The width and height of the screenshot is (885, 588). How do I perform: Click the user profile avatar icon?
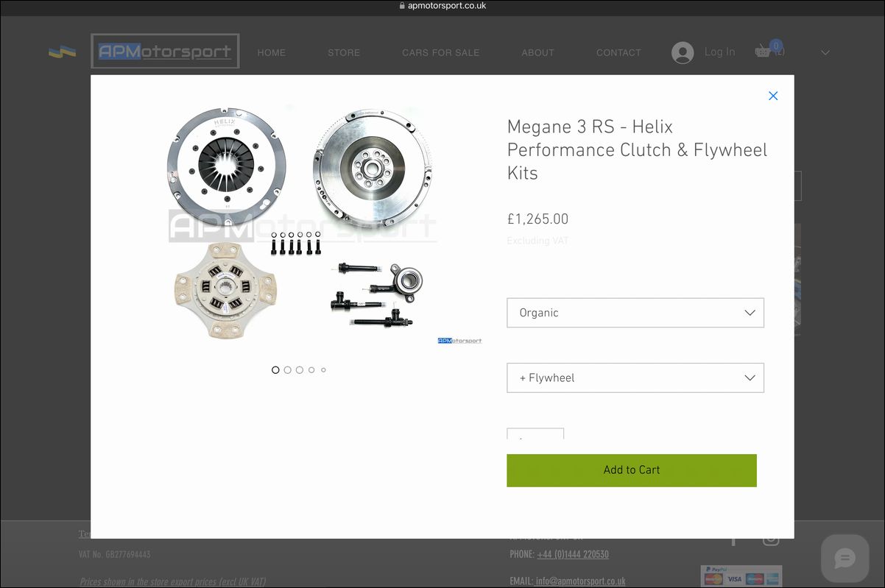683,53
